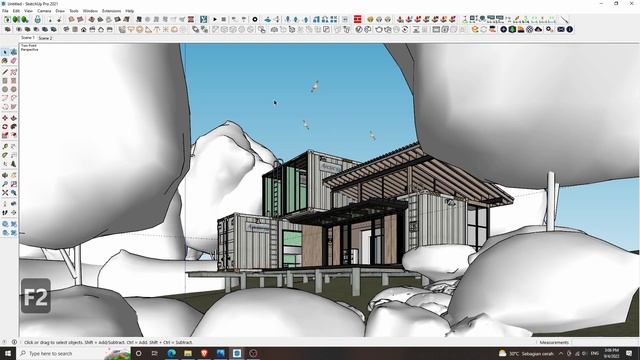Open the Help menu

pyautogui.click(x=129, y=11)
